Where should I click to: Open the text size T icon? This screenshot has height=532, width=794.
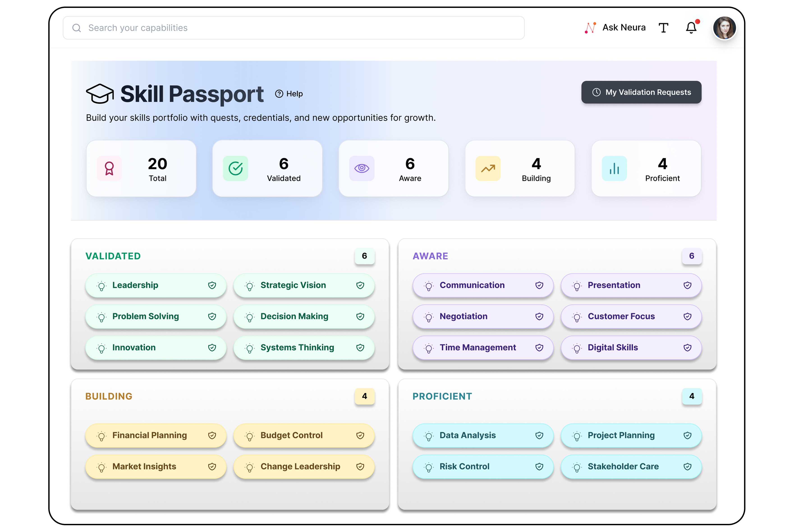(x=663, y=27)
